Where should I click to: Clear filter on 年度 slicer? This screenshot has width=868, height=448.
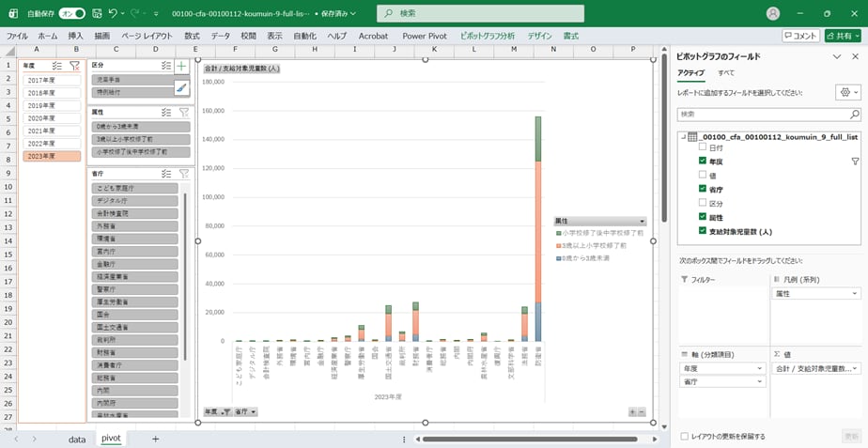click(74, 67)
